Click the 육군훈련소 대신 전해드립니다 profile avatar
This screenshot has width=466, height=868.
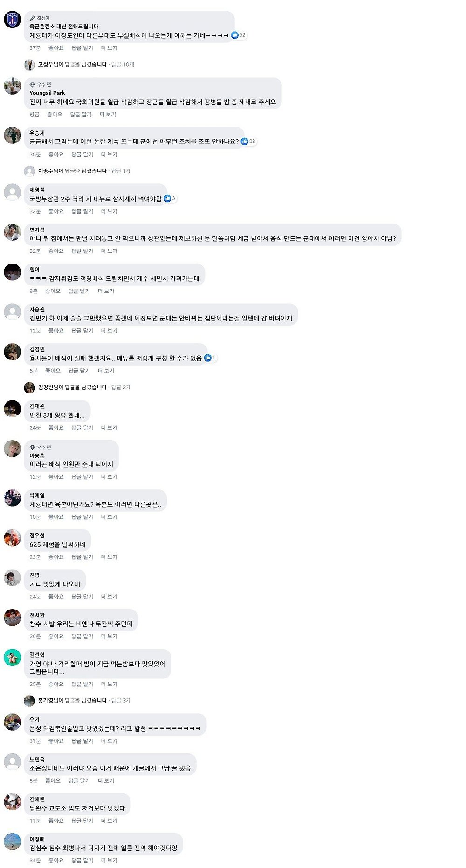pyautogui.click(x=12, y=20)
